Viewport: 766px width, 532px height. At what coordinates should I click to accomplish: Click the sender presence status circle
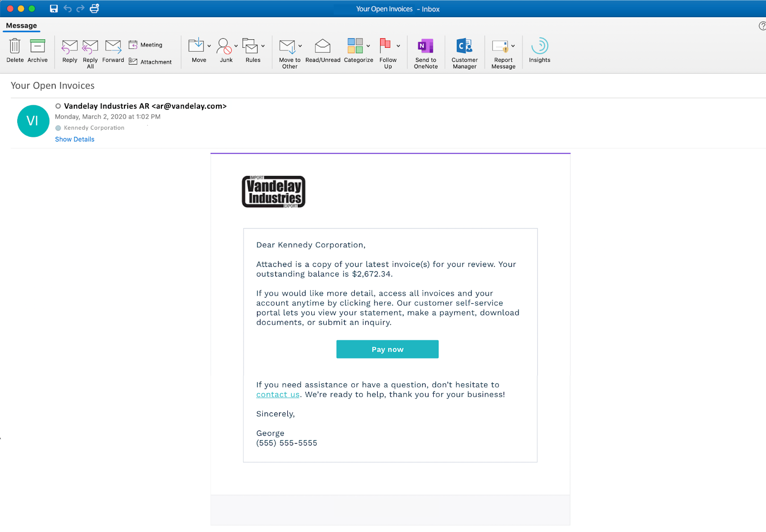[x=58, y=106]
